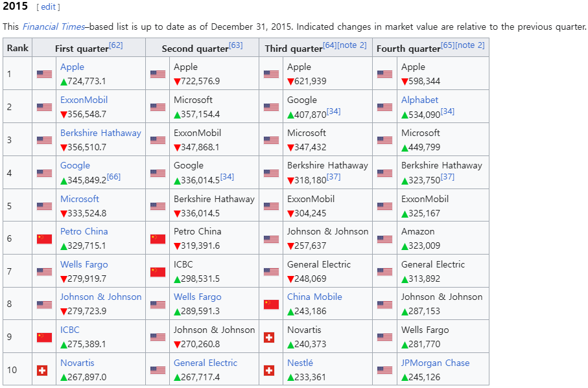This screenshot has width=588, height=388.
Task: Click US flag beside Google in Third quarter
Action: 271,107
